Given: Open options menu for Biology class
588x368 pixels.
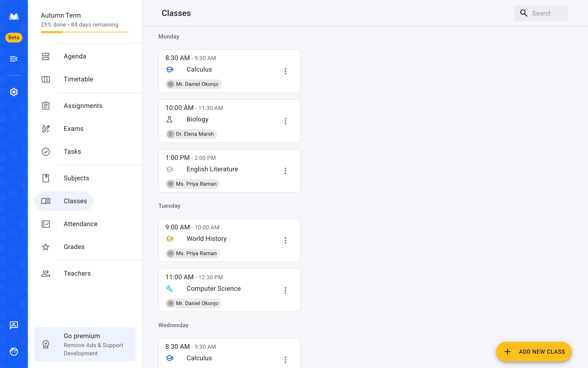Looking at the screenshot, I should (285, 121).
